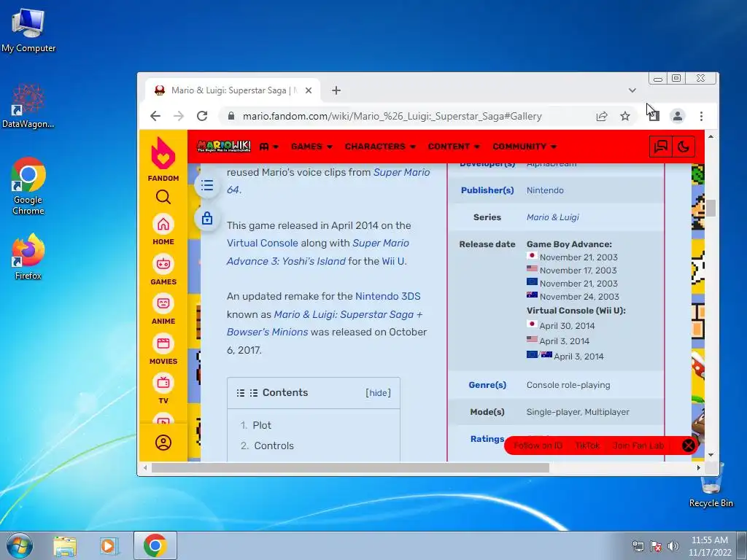This screenshot has width=747, height=560.
Task: Reload the current page
Action: click(x=202, y=116)
